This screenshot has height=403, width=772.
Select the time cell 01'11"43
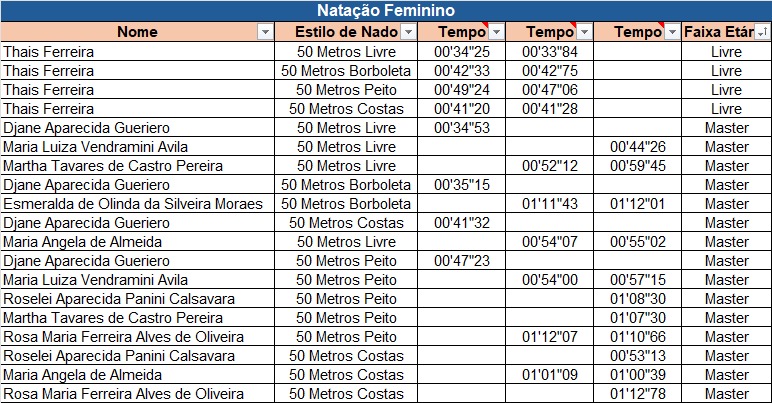pyautogui.click(x=550, y=204)
